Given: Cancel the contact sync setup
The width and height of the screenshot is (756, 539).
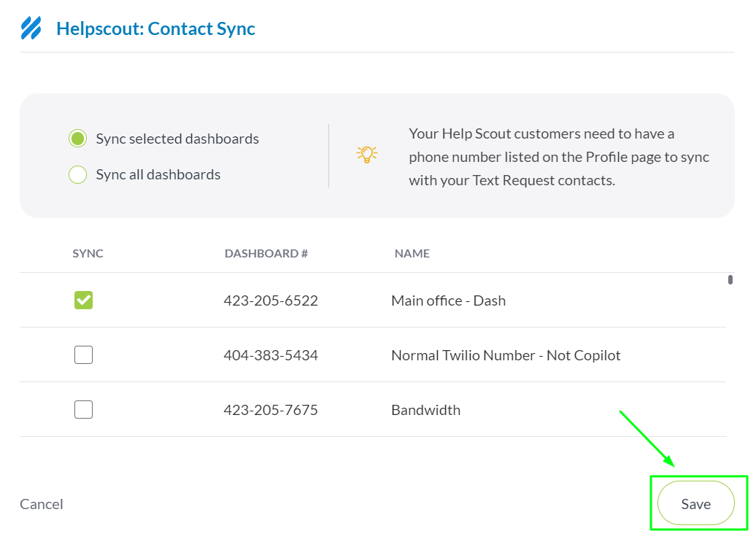Looking at the screenshot, I should pos(42,504).
